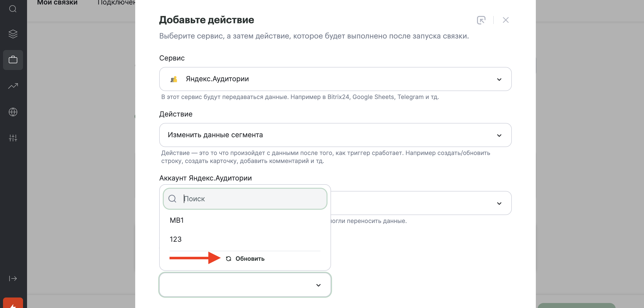Click the Яндекс.Аудитории service logo icon
The image size is (644, 308).
tap(174, 79)
